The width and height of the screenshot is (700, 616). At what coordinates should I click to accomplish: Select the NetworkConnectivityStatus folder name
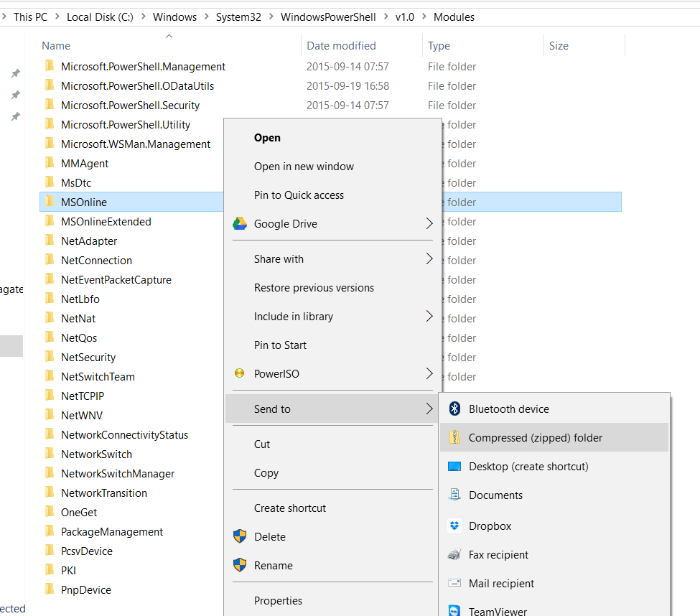point(124,435)
